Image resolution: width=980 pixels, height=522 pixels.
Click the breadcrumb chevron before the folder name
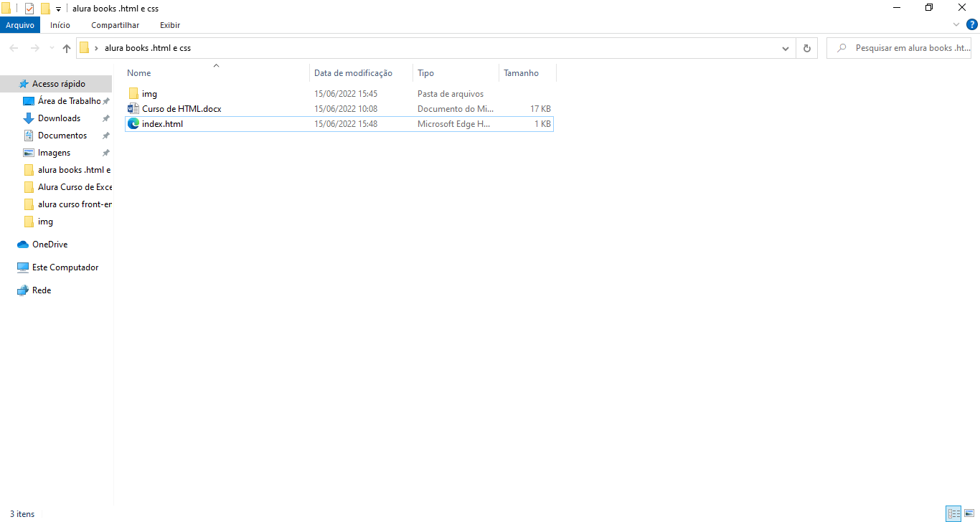tap(96, 48)
